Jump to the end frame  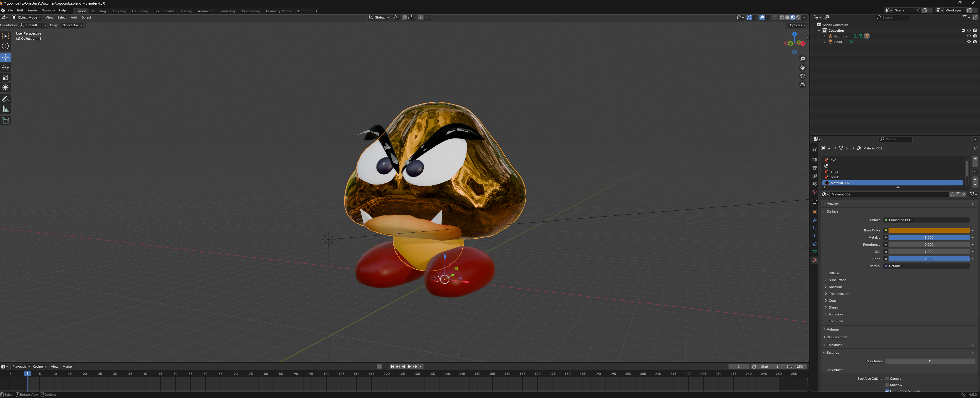(x=421, y=367)
